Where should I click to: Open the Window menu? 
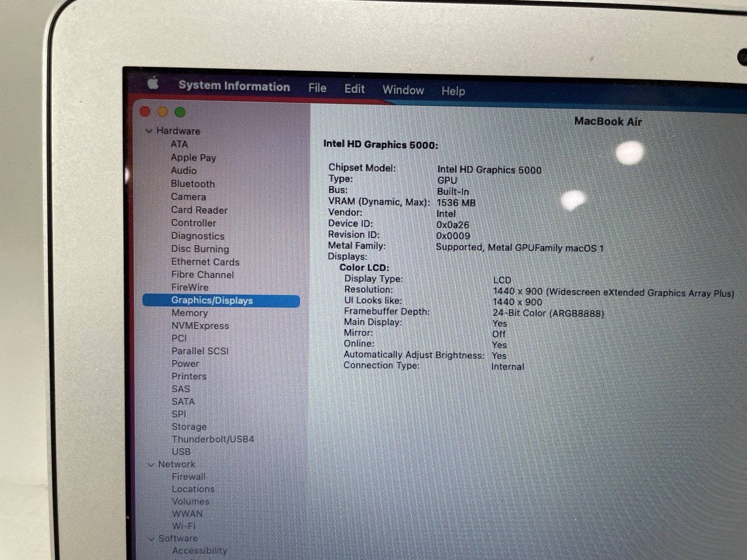[403, 90]
